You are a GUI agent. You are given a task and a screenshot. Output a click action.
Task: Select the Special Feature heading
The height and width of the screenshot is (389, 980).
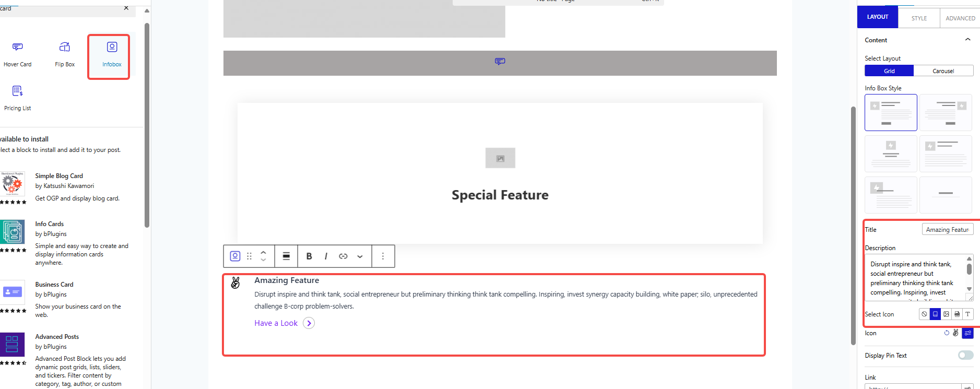500,195
